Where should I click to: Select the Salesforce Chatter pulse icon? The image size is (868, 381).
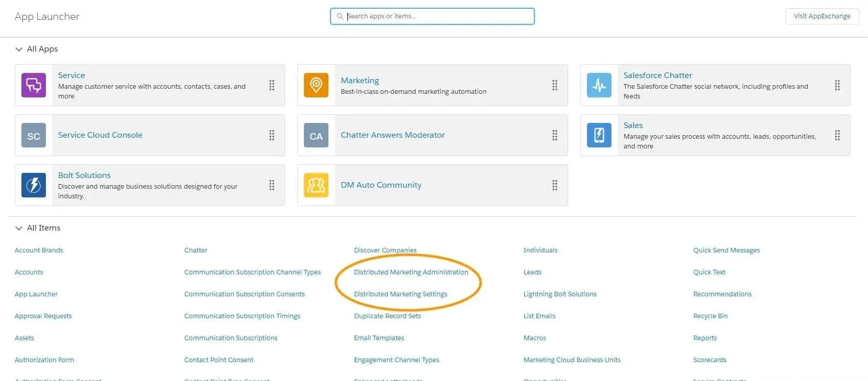click(x=599, y=85)
